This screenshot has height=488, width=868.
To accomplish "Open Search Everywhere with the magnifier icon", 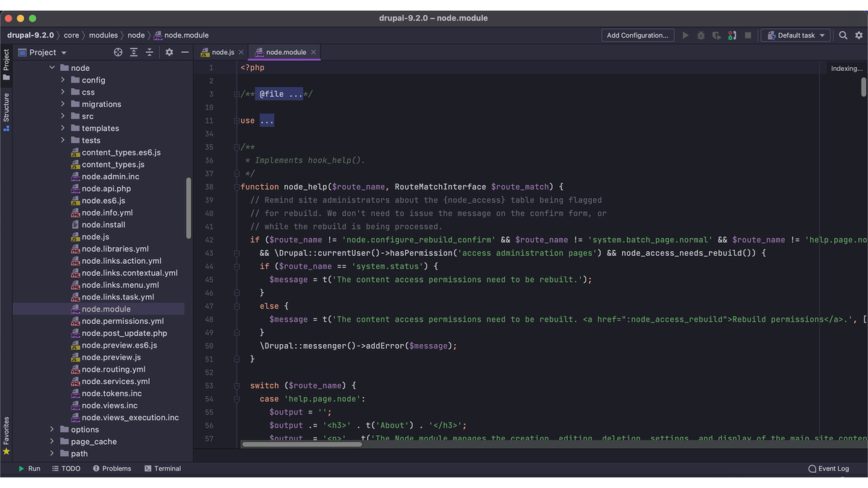I will (x=843, y=35).
